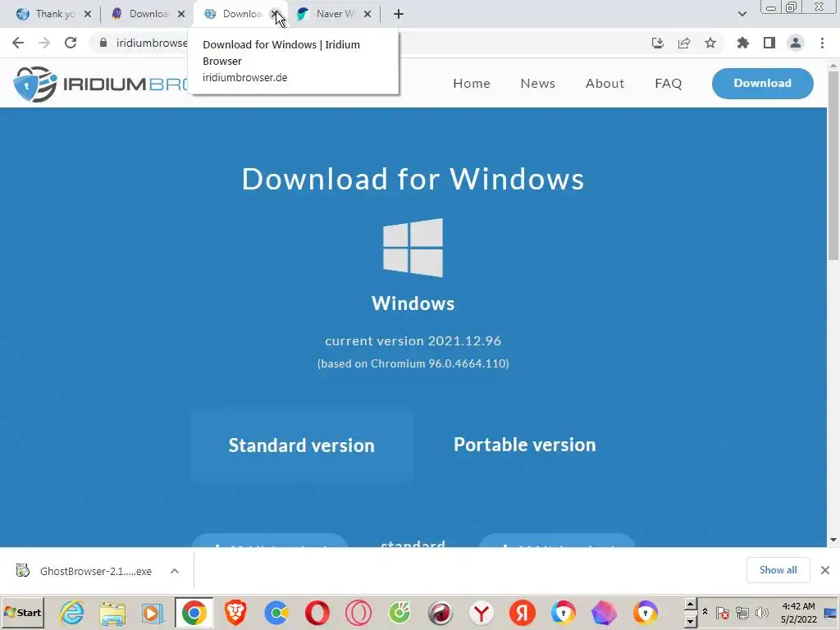Launch Coc Coc green browser icon
840x630 pixels.
399,612
